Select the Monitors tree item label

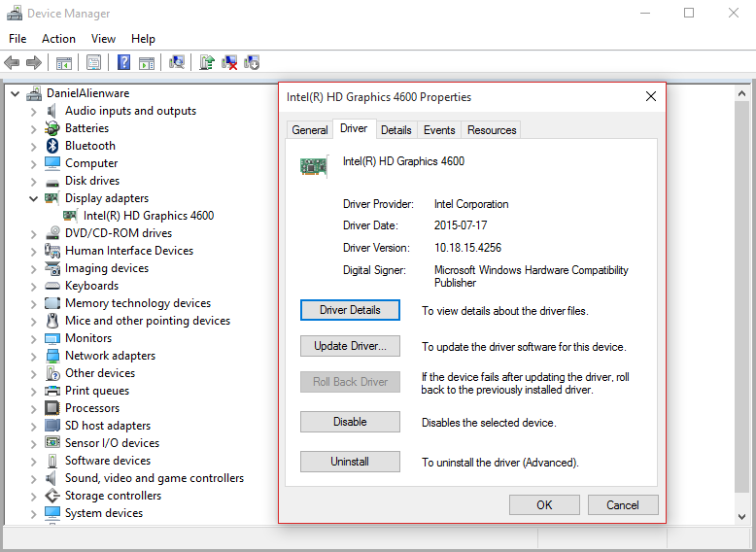(x=88, y=338)
